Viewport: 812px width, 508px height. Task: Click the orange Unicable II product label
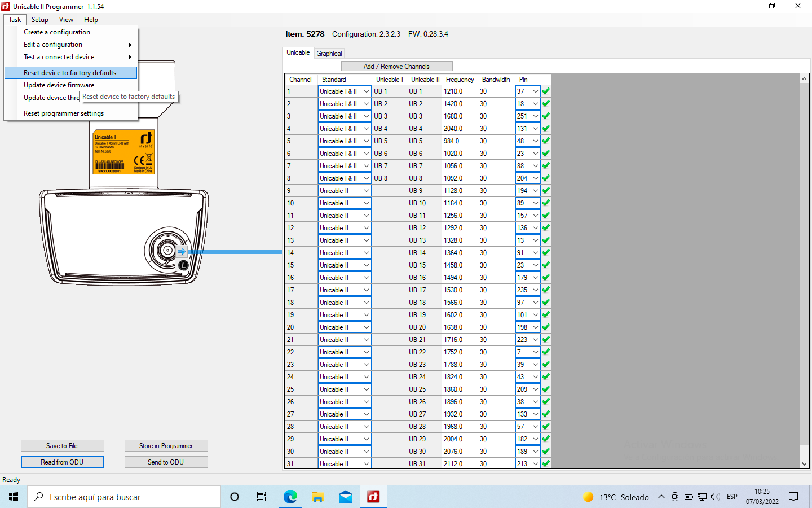click(x=123, y=152)
